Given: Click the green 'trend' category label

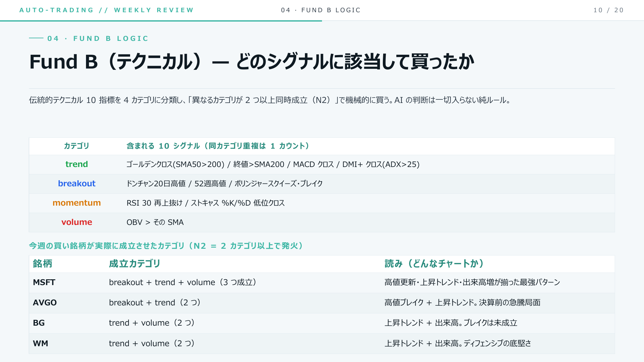Looking at the screenshot, I should 77,164.
